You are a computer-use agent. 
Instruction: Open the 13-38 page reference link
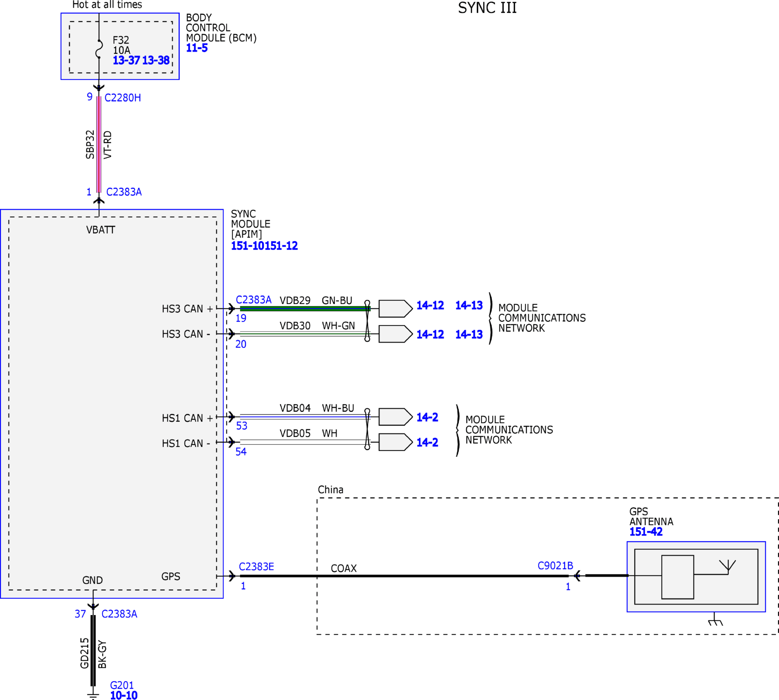coord(156,60)
